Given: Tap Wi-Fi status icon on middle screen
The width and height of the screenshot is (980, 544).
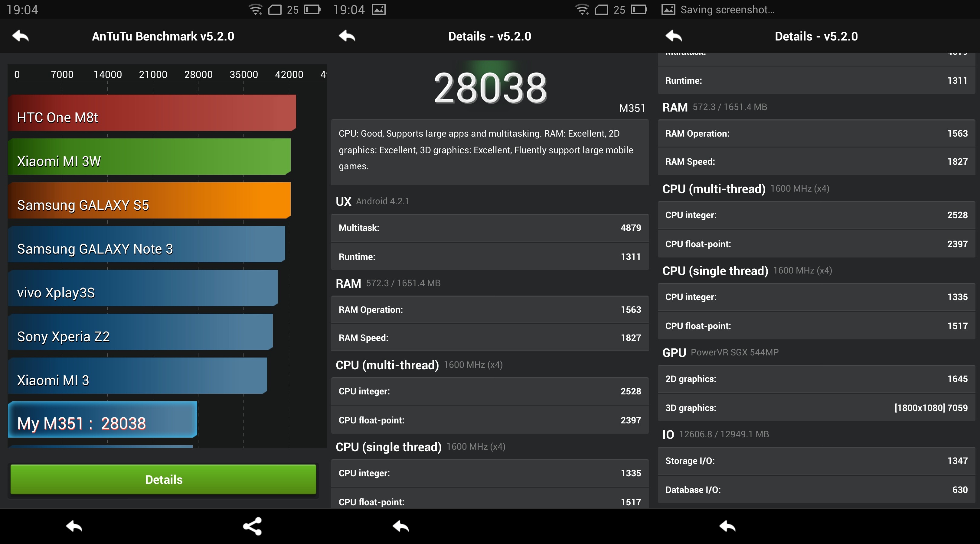Looking at the screenshot, I should [x=582, y=9].
